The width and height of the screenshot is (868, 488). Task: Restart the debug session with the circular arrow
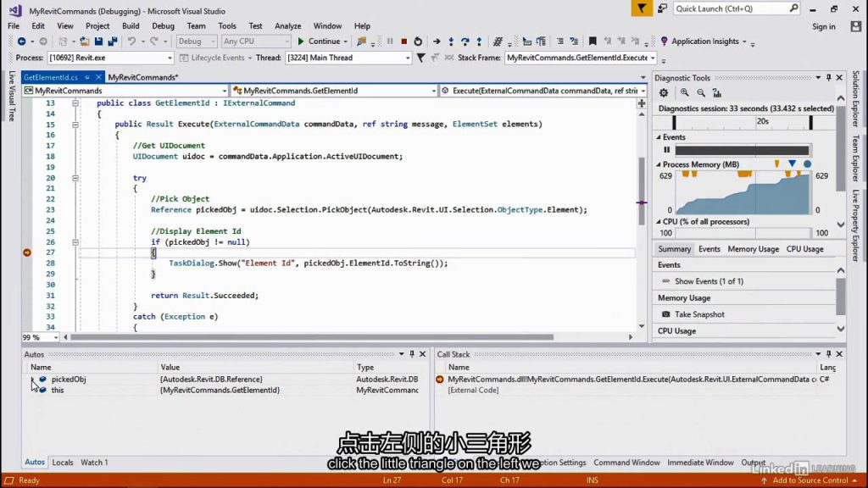pyautogui.click(x=418, y=42)
